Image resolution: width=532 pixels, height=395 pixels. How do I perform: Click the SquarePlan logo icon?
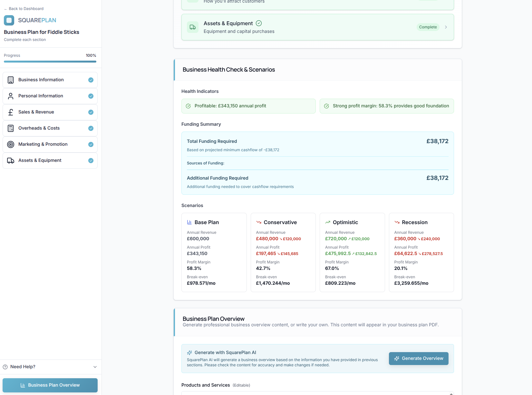9,20
